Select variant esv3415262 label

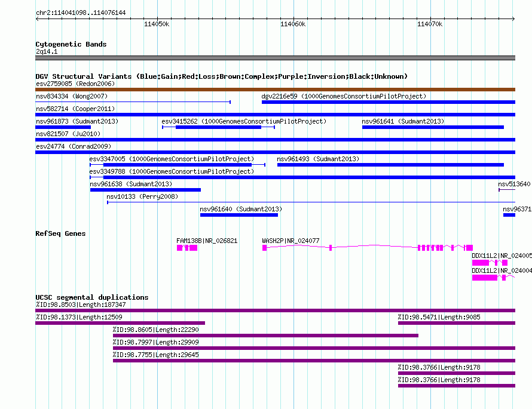pyautogui.click(x=244, y=121)
